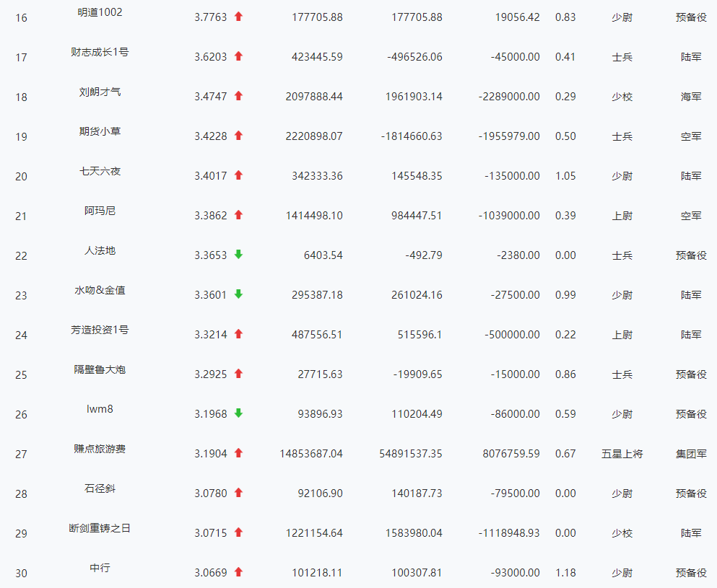The width and height of the screenshot is (717, 588).
Task: Click the red up arrow beside 3.0780
Action: pos(238,493)
